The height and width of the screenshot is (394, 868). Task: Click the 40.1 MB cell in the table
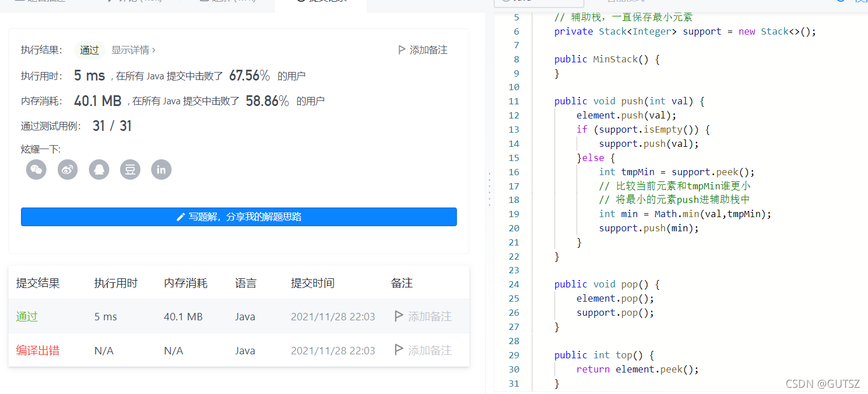(183, 316)
